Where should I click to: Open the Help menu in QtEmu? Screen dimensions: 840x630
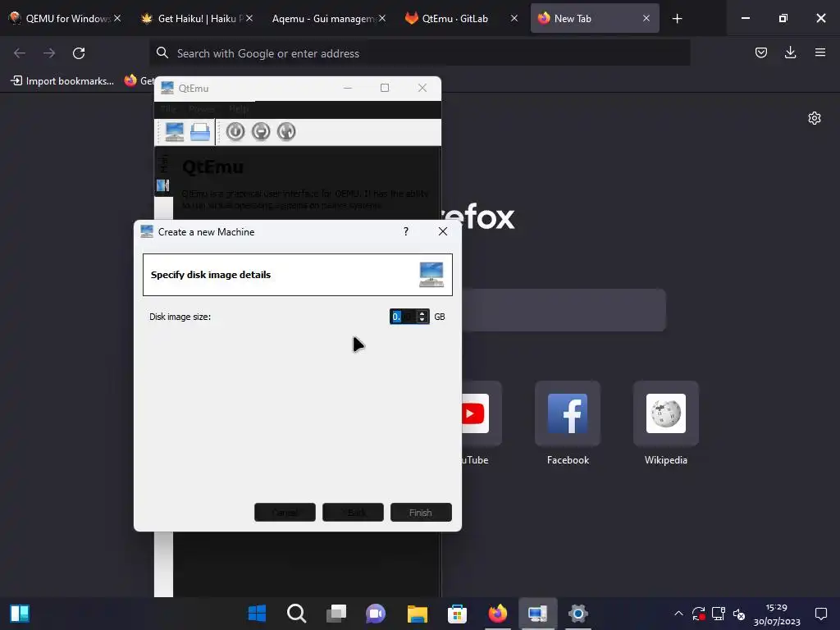tap(239, 109)
